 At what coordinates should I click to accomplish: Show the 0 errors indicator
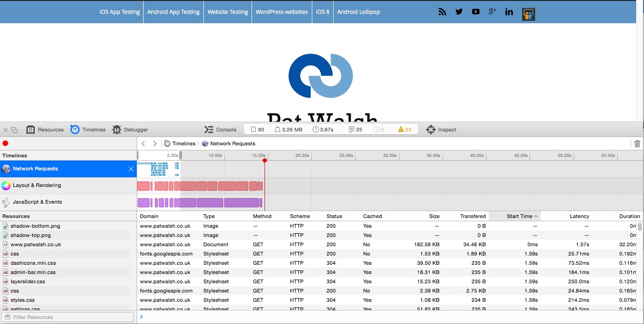(x=379, y=130)
